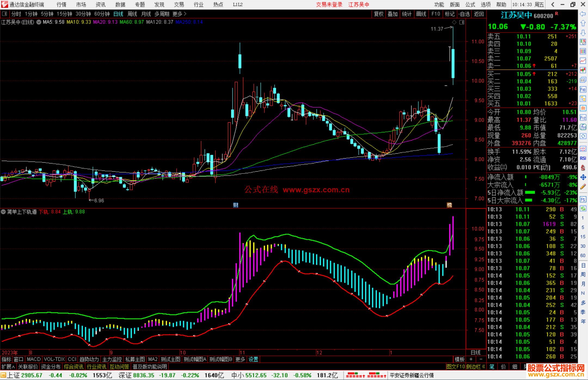Click the back arrow sidebar icon
This screenshot has height=380, width=588.
coord(583,14)
